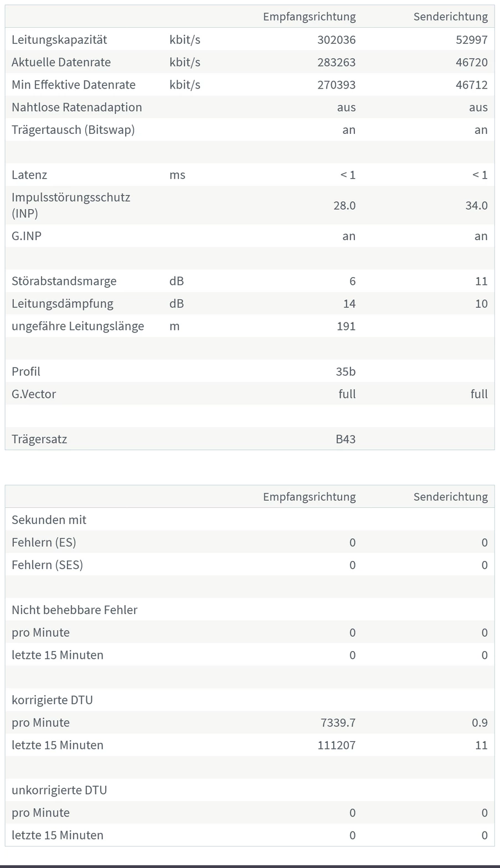Click the Nicht behebbare Fehler heading
This screenshot has width=500, height=868.
pyautogui.click(x=74, y=610)
